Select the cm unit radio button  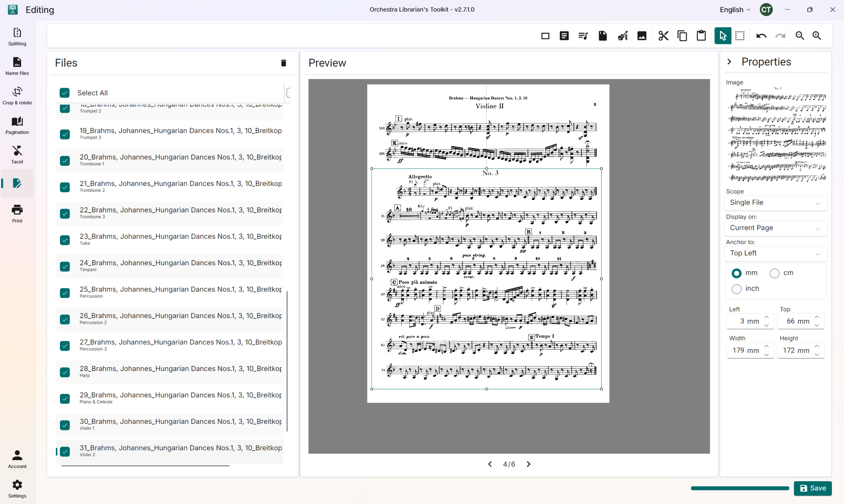(775, 273)
